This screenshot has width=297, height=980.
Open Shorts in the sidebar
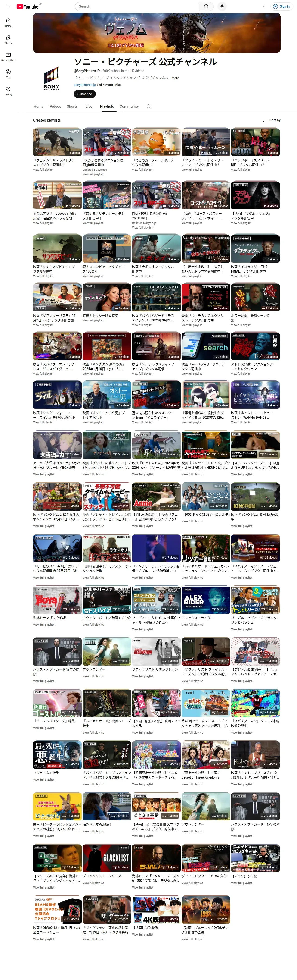(x=8, y=40)
